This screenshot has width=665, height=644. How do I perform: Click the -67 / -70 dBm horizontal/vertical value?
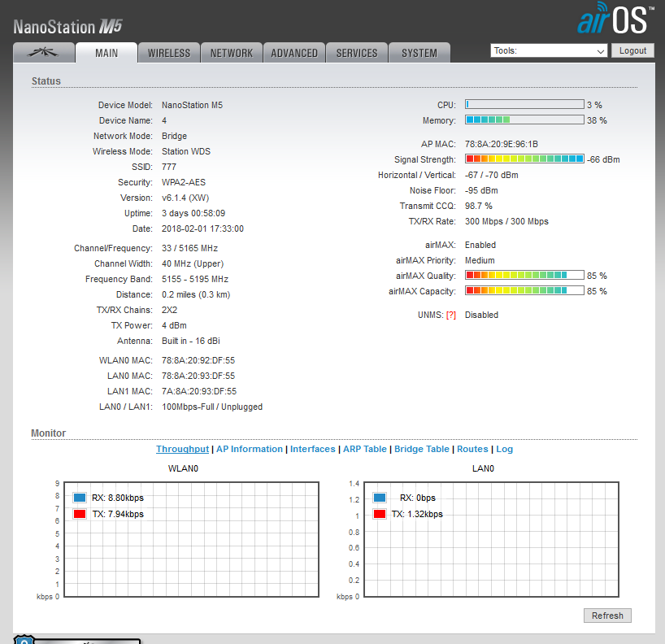[492, 175]
